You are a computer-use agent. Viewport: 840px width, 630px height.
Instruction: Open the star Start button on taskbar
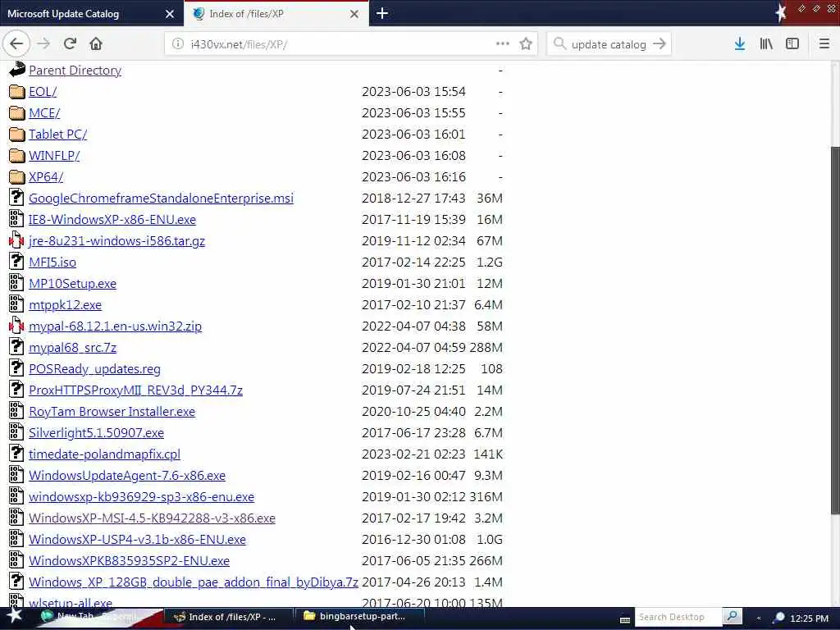pyautogui.click(x=14, y=616)
